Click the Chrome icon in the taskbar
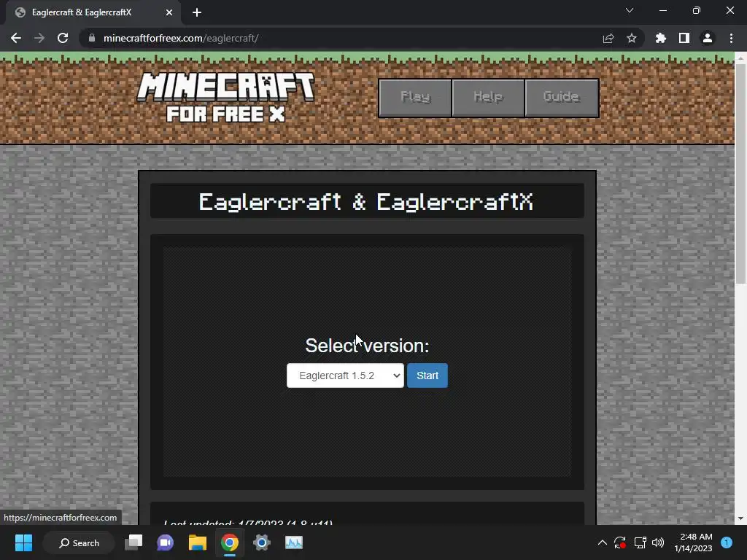The height and width of the screenshot is (560, 747). (230, 542)
